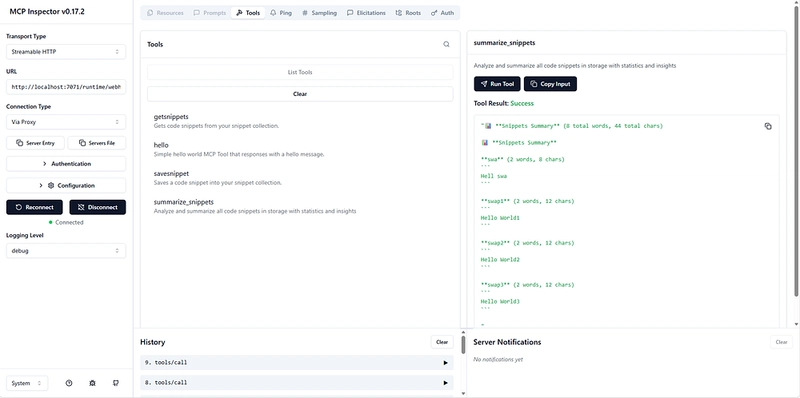The image size is (800, 398).
Task: Click the summarize_snippets heading in detail panel
Action: coord(504,43)
